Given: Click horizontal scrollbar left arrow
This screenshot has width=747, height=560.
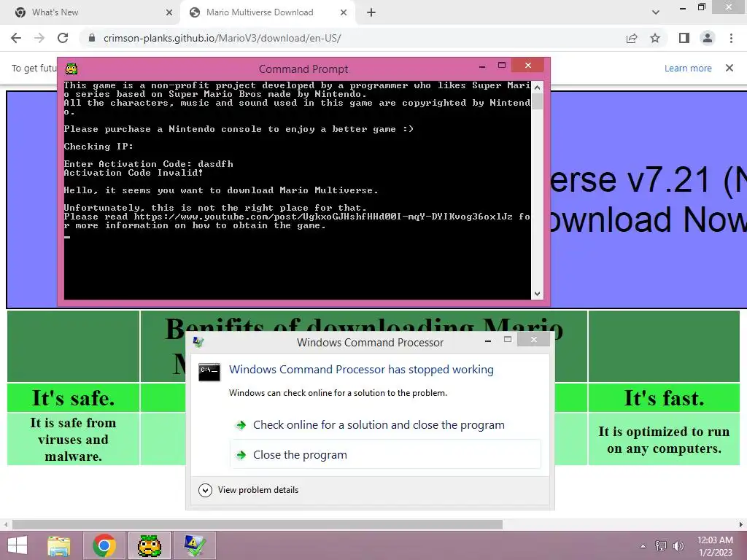Looking at the screenshot, I should pos(6,524).
